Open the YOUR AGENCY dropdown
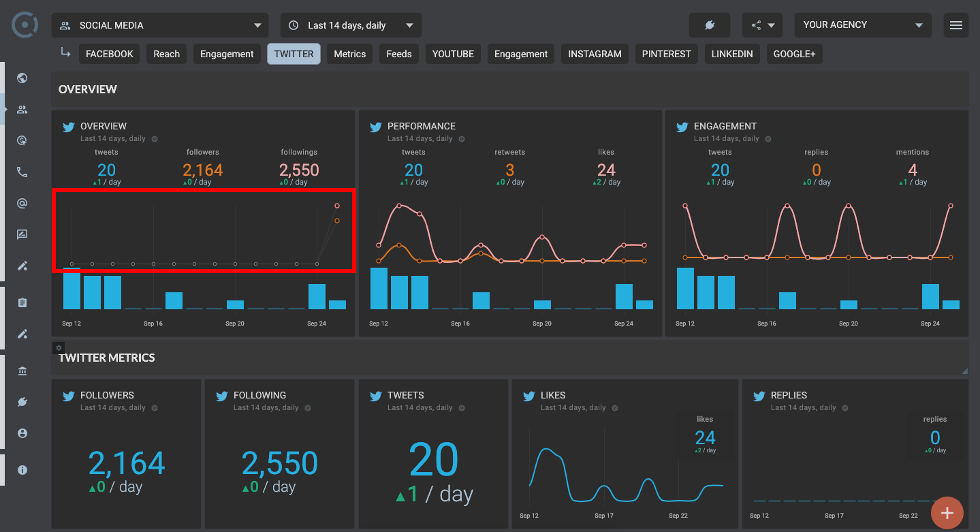This screenshot has height=532, width=980. click(863, 25)
